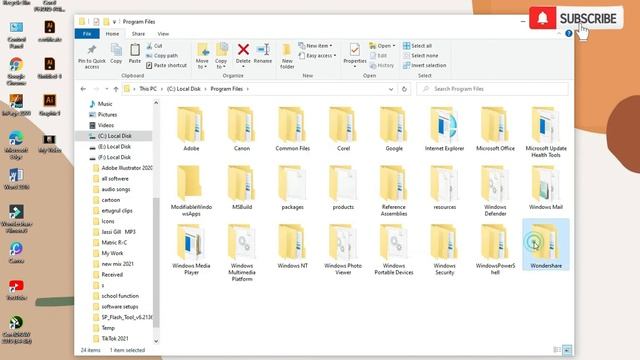Image resolution: width=640 pixels, height=360 pixels.
Task: Click the red Delete icon
Action: 243,50
